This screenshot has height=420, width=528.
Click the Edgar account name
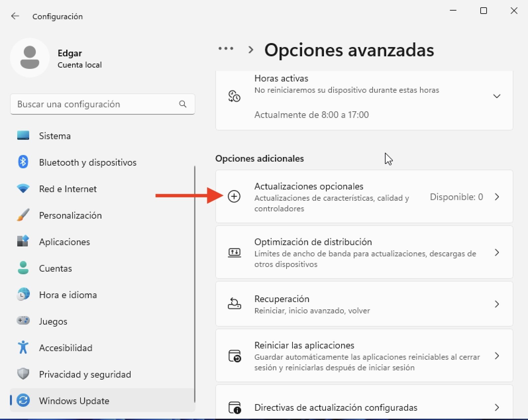(x=70, y=53)
